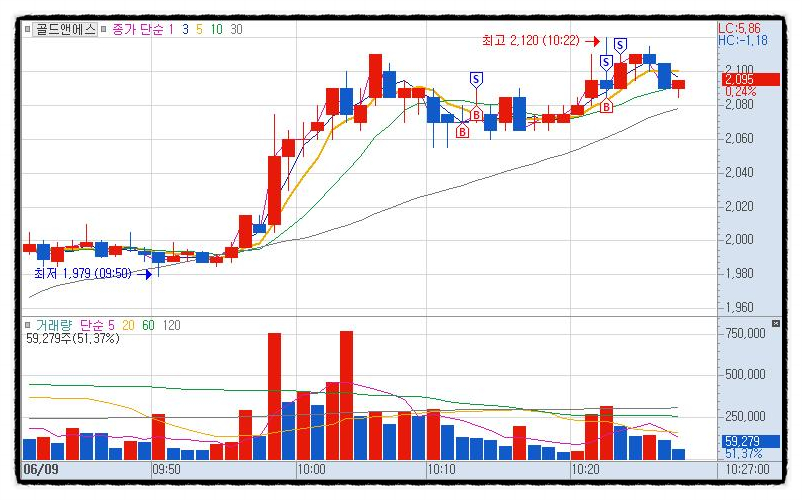Toggle the price moving average period 1
802x500 pixels.
[x=171, y=29]
